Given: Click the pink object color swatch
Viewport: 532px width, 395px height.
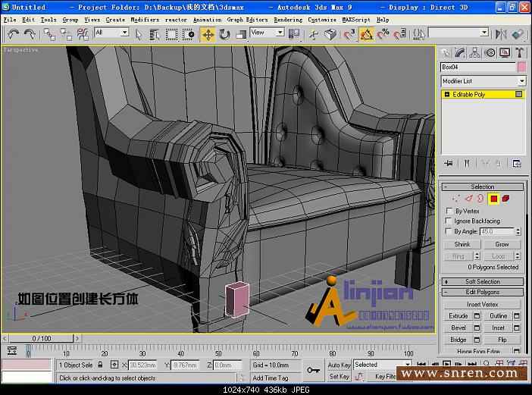Looking at the screenshot, I should tap(521, 67).
